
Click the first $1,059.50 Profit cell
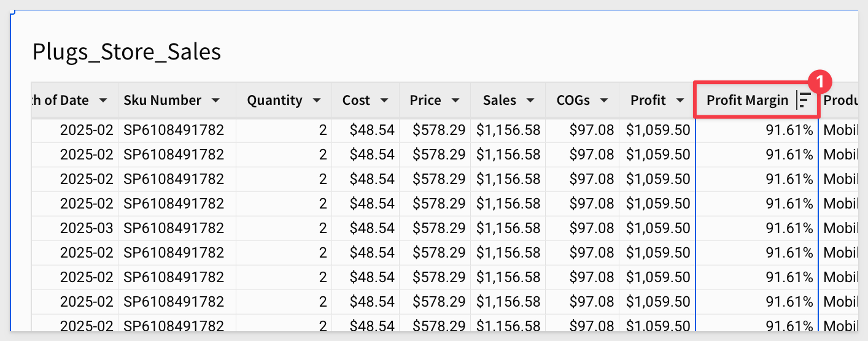click(659, 130)
